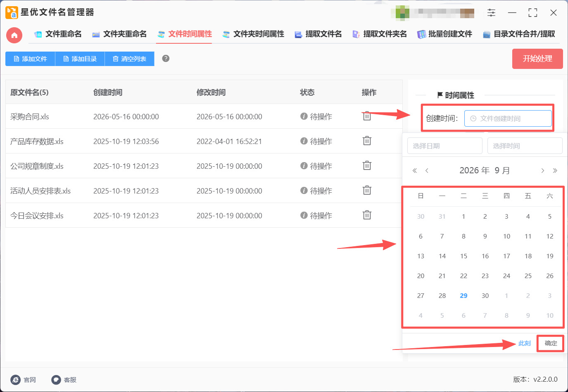Click modified time 2022-04-01 16:52:21
568x392 pixels.
click(229, 141)
